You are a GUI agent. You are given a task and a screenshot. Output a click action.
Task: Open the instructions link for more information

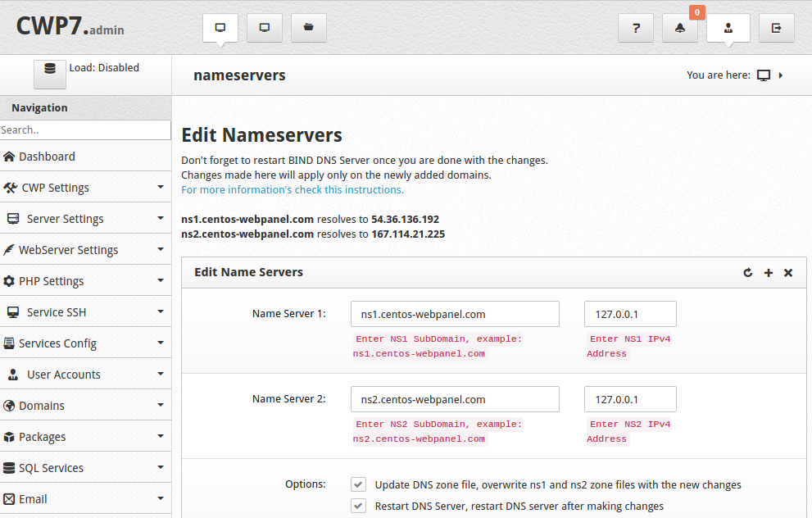292,189
